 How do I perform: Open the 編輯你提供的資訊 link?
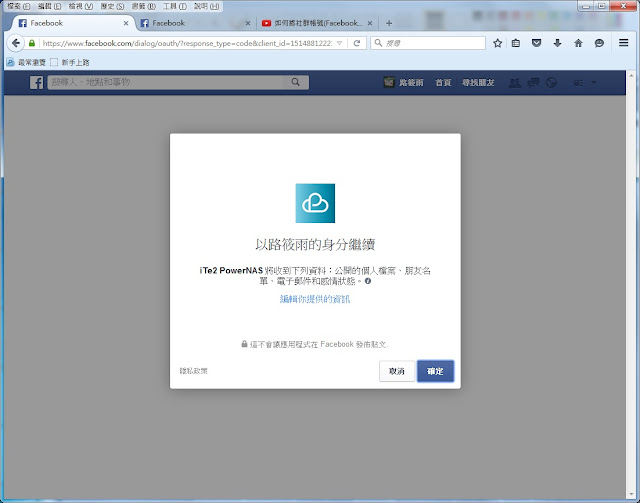coord(315,299)
